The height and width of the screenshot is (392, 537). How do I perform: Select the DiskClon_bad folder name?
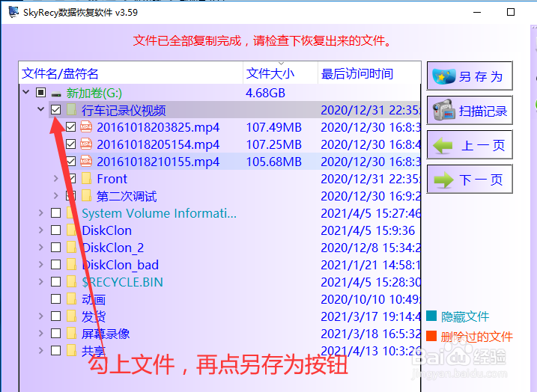click(x=121, y=265)
